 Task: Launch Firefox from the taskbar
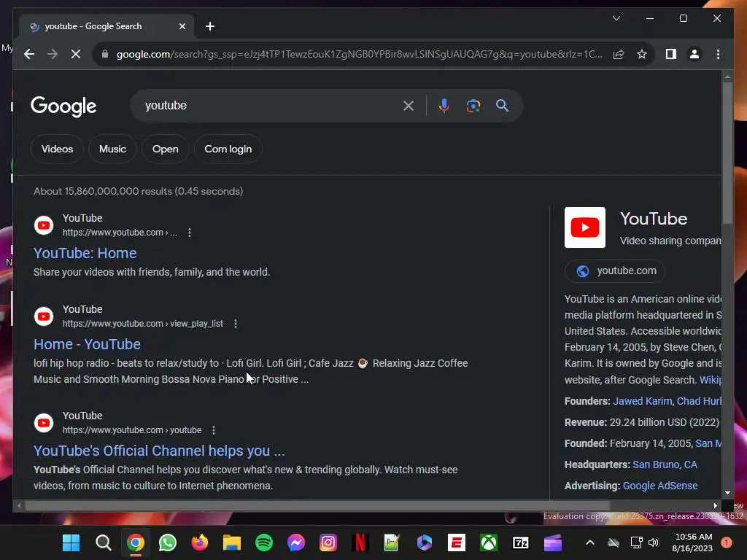pyautogui.click(x=200, y=542)
